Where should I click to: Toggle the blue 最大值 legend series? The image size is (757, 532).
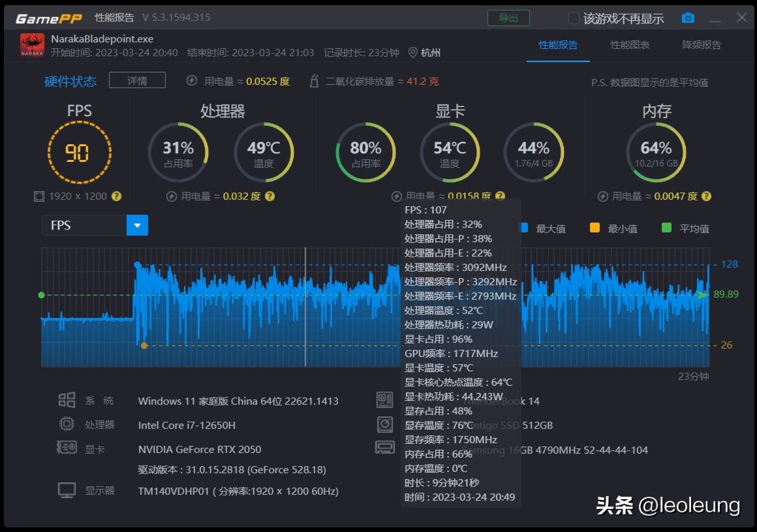tap(523, 228)
